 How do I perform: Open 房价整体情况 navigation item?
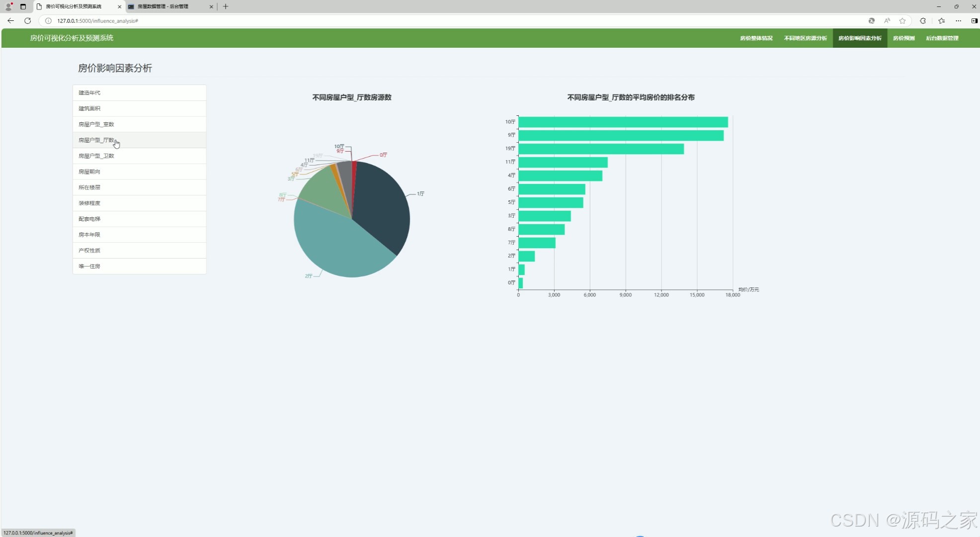tap(756, 38)
